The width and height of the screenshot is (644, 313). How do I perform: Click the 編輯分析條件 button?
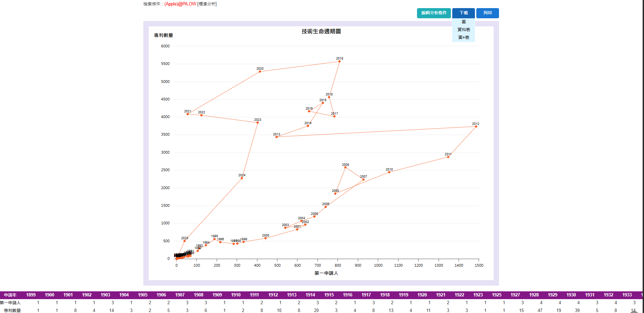(x=434, y=13)
